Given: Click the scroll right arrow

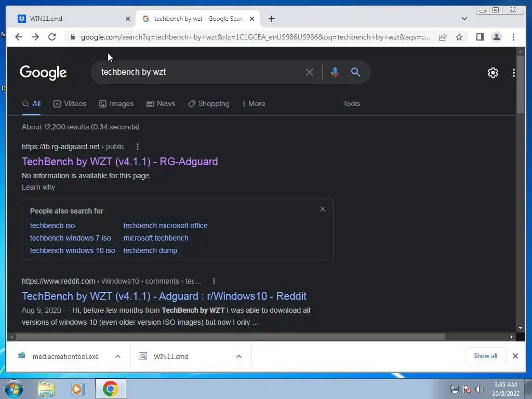Looking at the screenshot, I should click(511, 337).
